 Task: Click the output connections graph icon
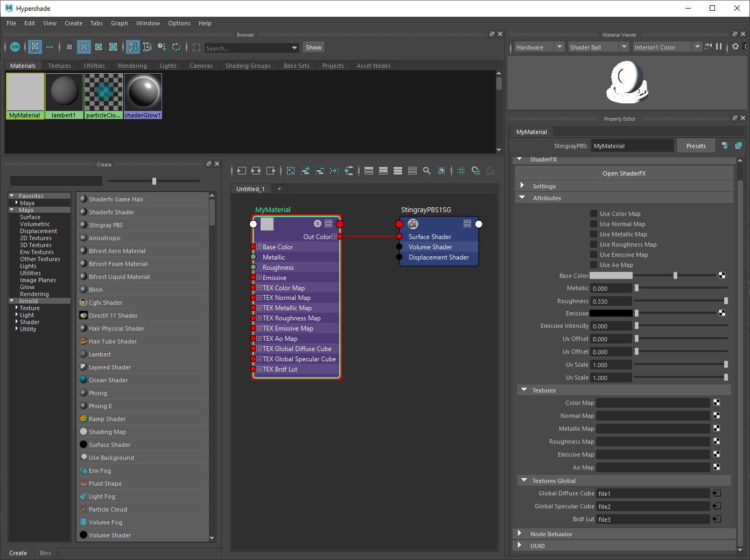pyautogui.click(x=270, y=171)
